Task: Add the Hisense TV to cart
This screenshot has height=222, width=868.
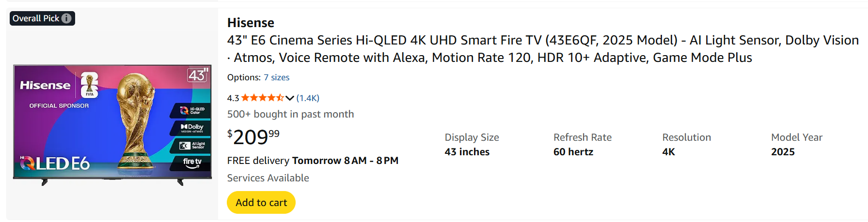Action: click(261, 202)
